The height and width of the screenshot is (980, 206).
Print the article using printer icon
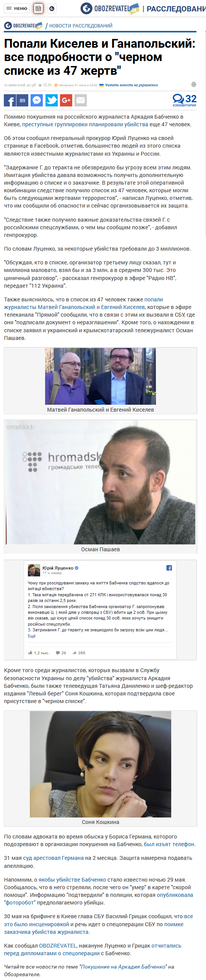tap(194, 85)
